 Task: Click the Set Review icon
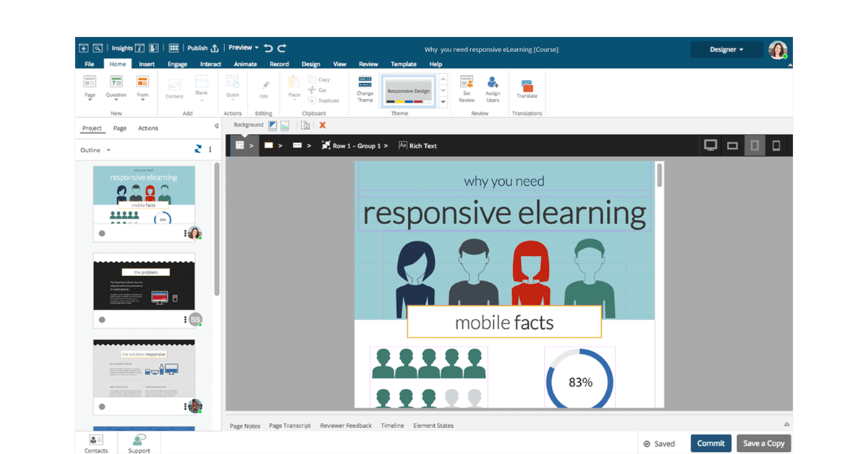[x=467, y=82]
